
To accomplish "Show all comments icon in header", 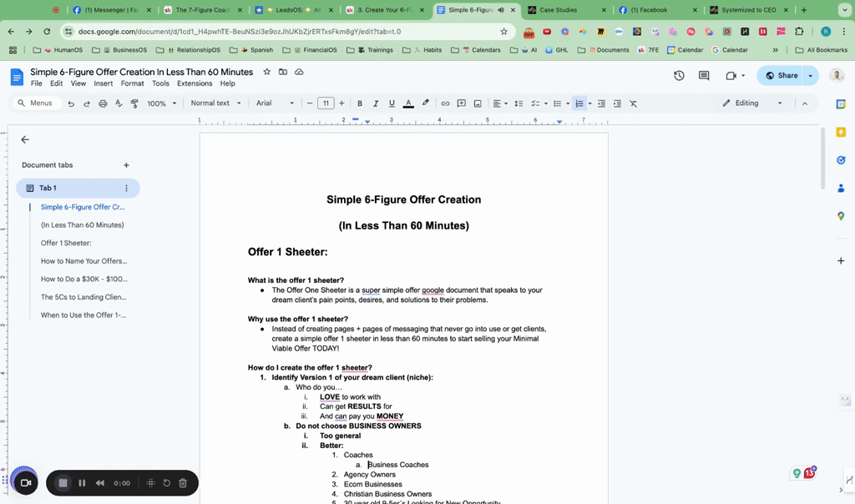I will click(x=704, y=76).
